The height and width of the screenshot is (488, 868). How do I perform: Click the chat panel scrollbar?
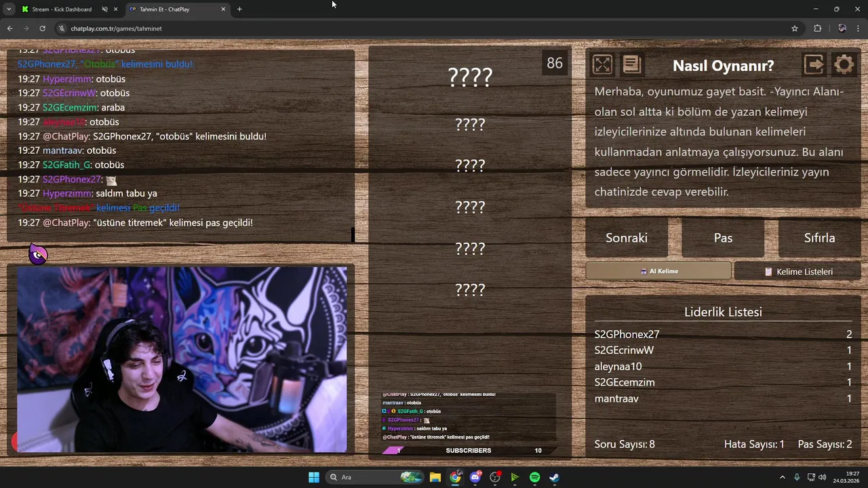pyautogui.click(x=352, y=235)
